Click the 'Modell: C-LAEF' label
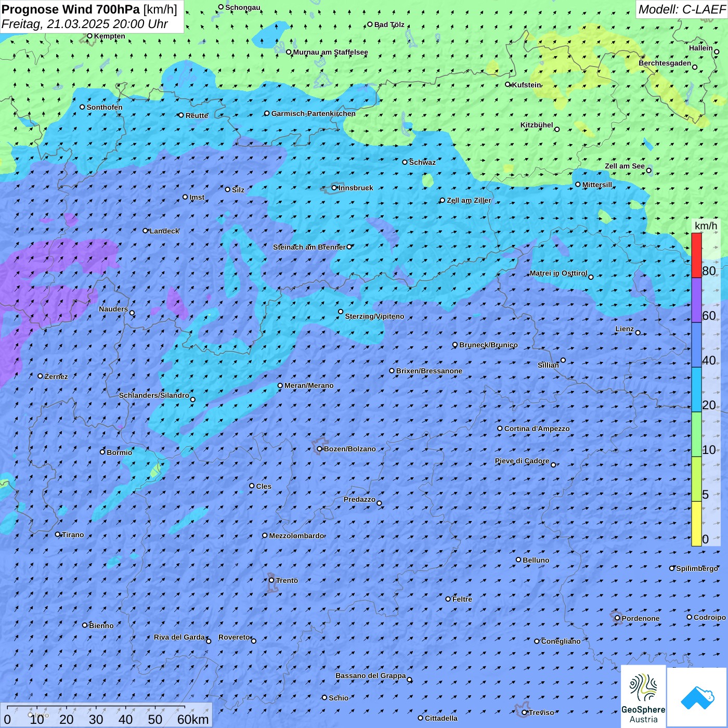Image resolution: width=728 pixels, height=728 pixels. 682,9
